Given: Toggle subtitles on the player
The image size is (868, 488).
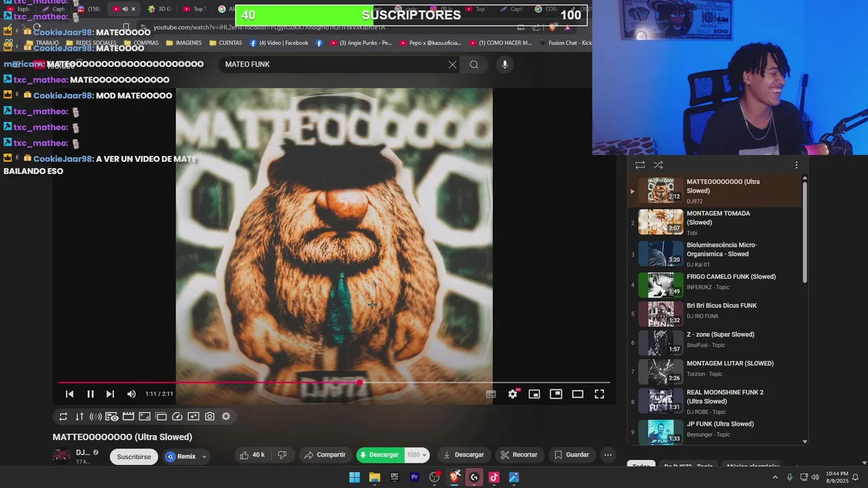Looking at the screenshot, I should (491, 394).
